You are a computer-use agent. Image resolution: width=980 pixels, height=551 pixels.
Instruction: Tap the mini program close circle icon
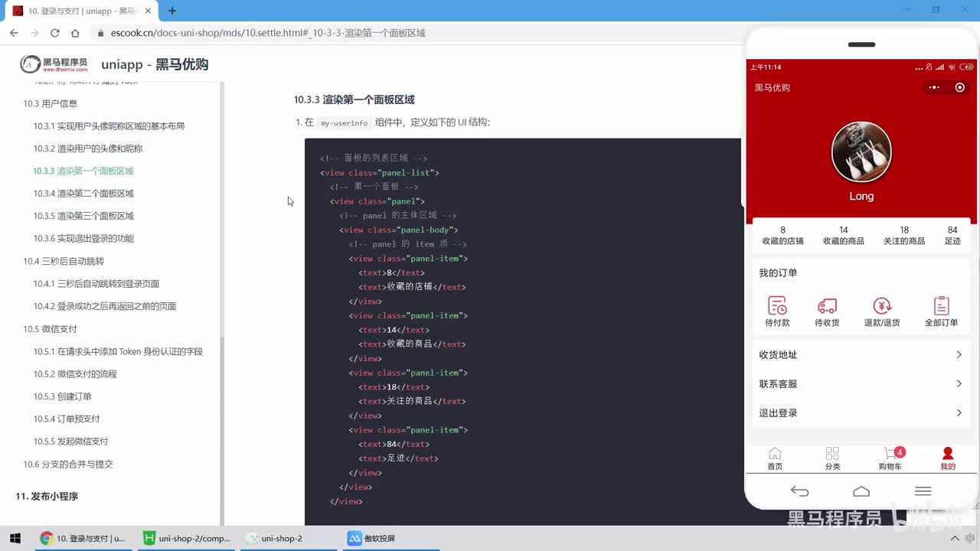[x=960, y=87]
